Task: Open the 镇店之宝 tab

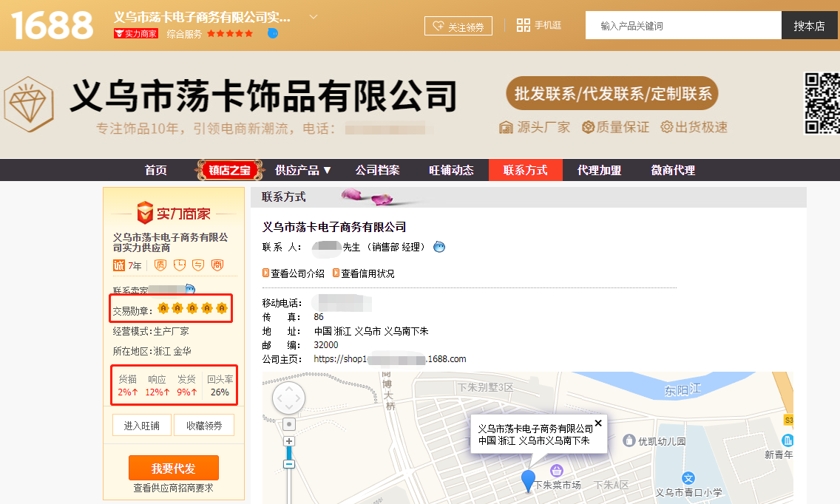Action: click(x=229, y=170)
